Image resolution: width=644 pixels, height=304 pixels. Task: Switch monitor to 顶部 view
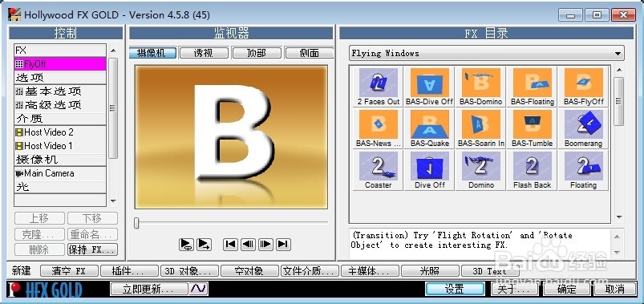click(257, 53)
